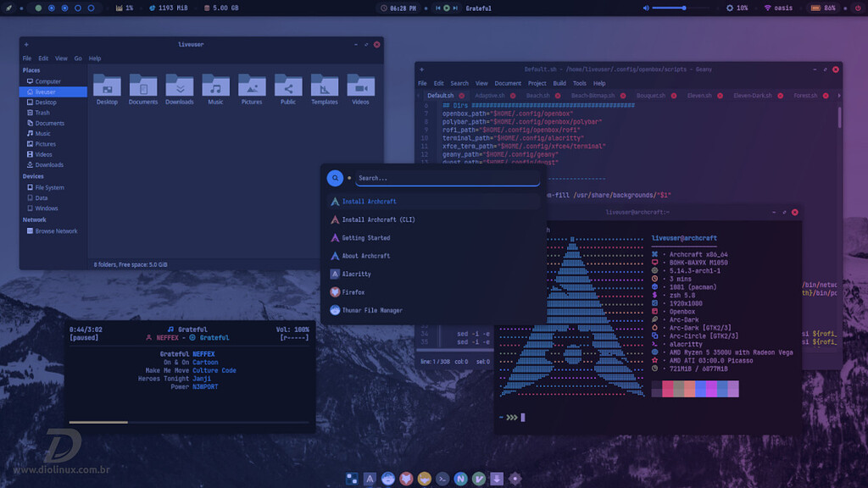Screen dimensions: 868x488
Task: Click the downloads arrow icon in the dock
Action: tap(497, 478)
